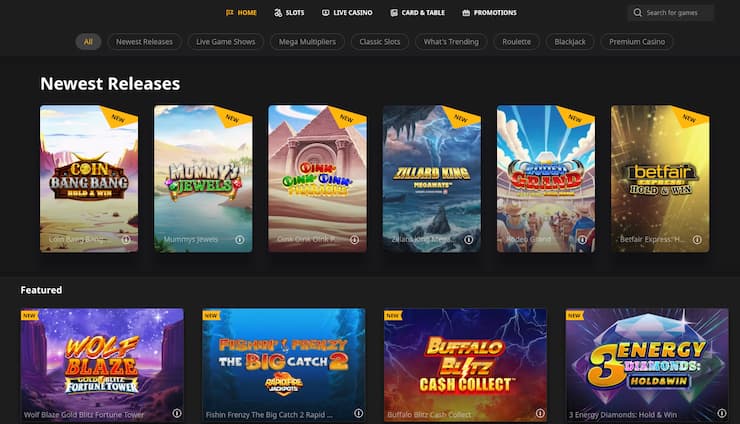740x424 pixels.
Task: Open info icon for Betfair Express
Action: tap(697, 240)
